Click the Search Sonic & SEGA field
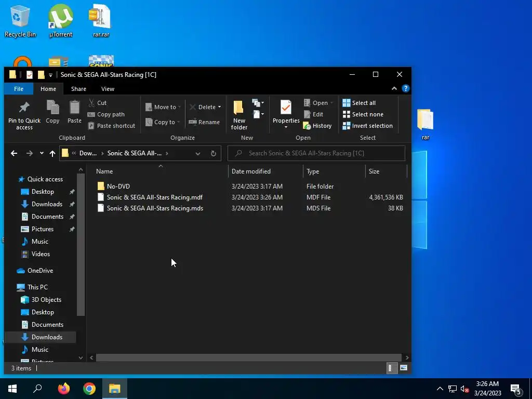 (x=316, y=153)
